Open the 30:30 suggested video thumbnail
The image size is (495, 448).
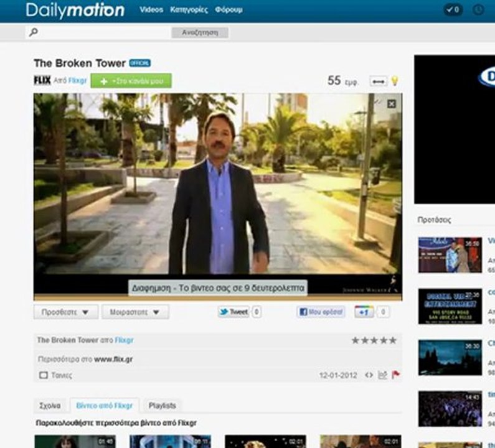click(x=450, y=357)
